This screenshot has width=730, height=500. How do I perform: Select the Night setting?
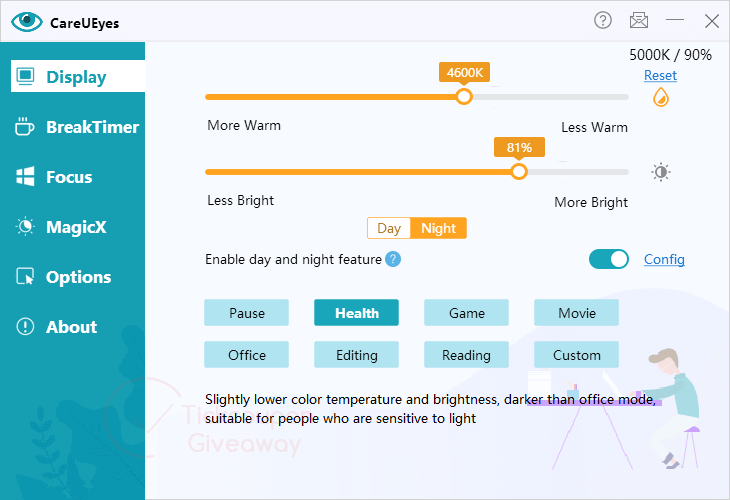tap(439, 228)
